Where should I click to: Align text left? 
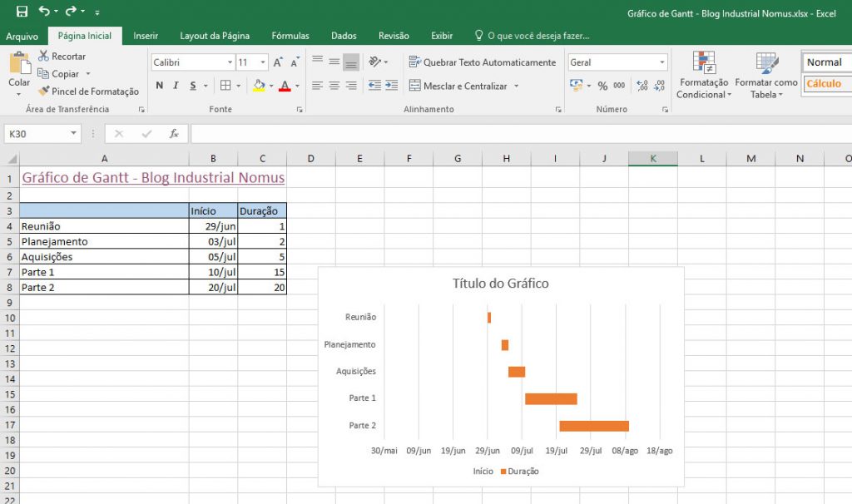(317, 86)
